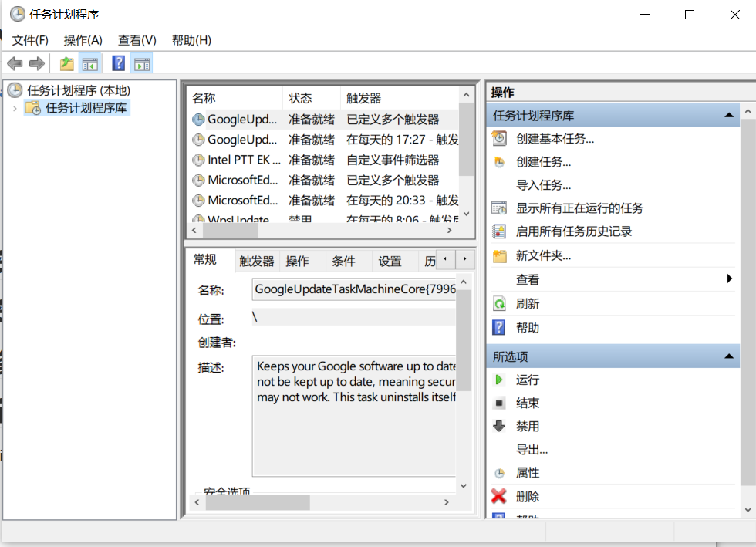Select the GoogleUpd... task triggered at 17:27
This screenshot has height=547, width=756.
(x=323, y=140)
